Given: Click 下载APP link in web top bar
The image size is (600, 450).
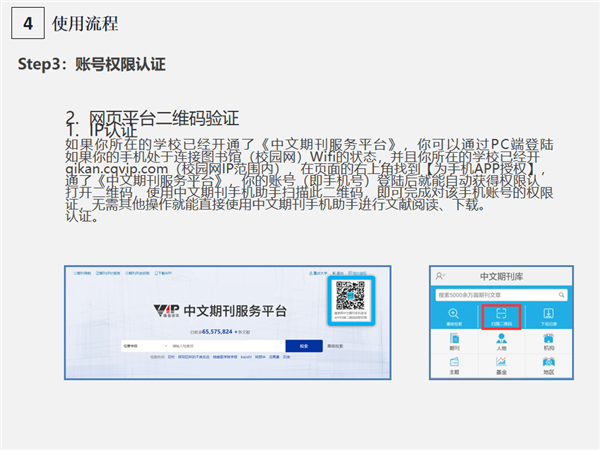Looking at the screenshot, I should pos(163,273).
